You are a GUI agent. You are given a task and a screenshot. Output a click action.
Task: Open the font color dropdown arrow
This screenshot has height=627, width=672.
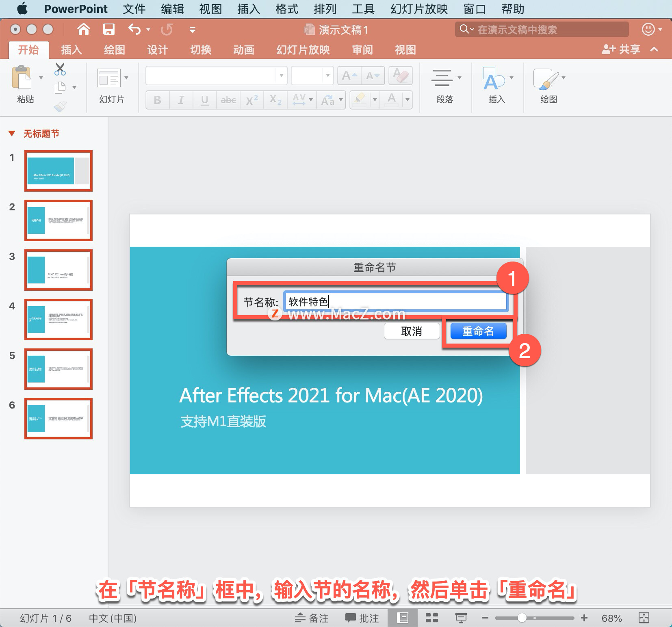408,100
